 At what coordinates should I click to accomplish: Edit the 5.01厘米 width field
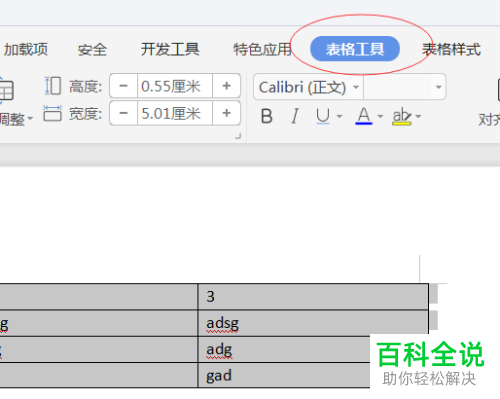point(175,113)
